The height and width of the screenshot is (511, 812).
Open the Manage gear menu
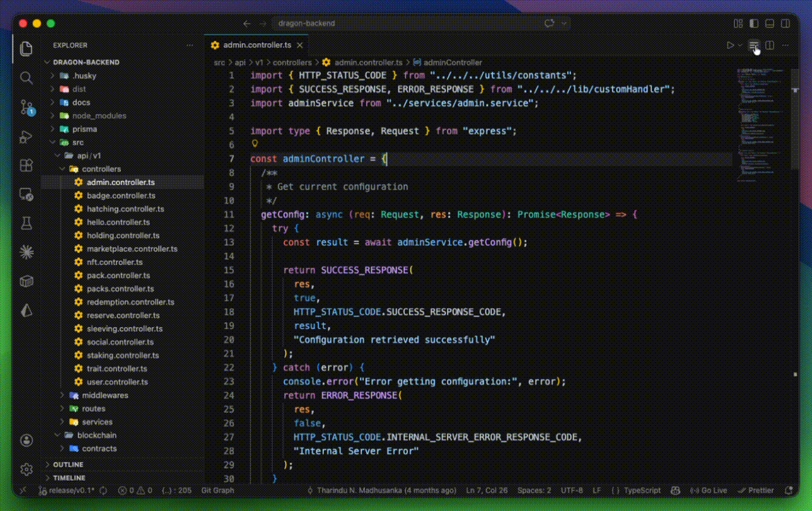[26, 469]
